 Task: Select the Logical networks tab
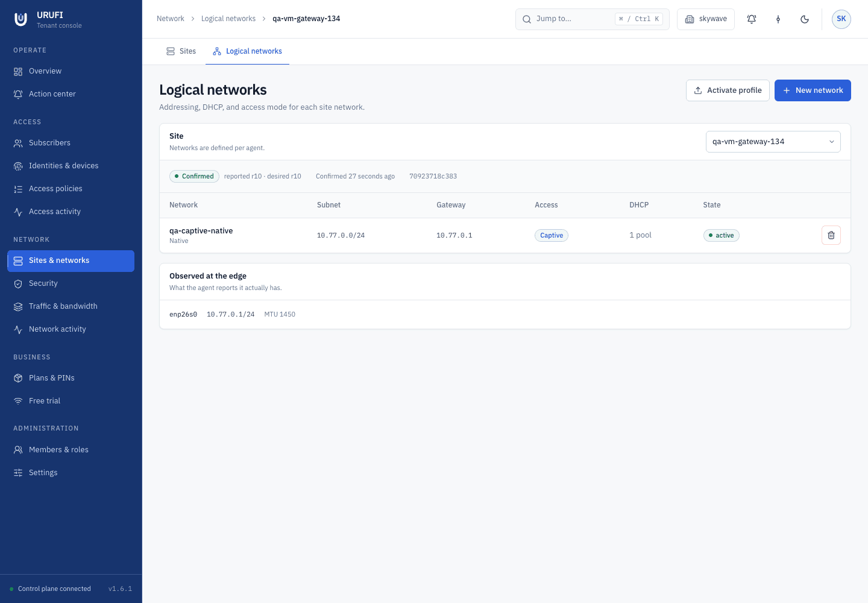(247, 51)
